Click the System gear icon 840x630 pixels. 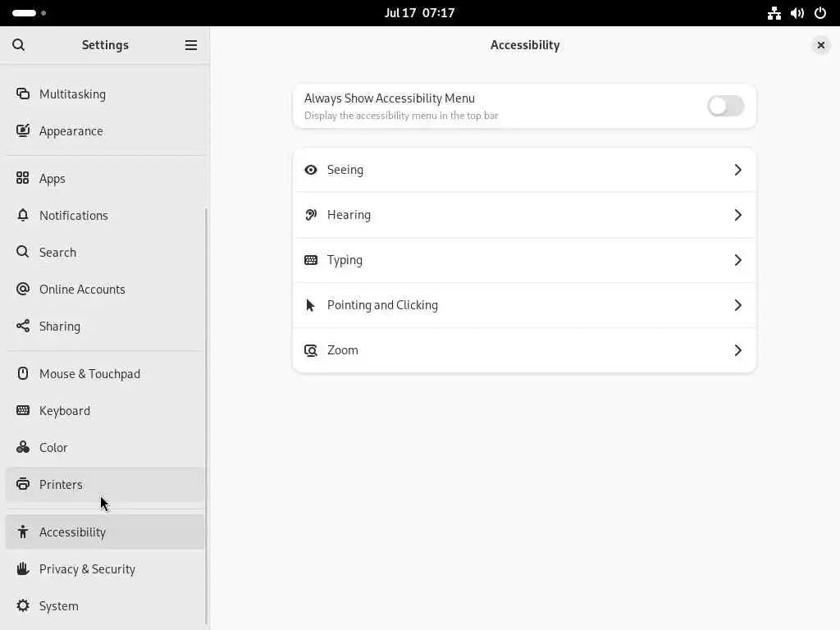(22, 606)
